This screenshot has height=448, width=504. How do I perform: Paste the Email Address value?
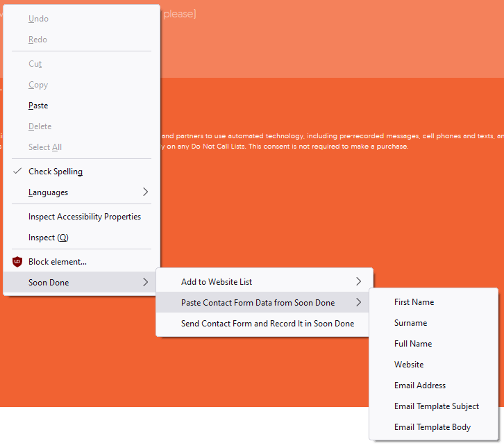pyautogui.click(x=434, y=385)
